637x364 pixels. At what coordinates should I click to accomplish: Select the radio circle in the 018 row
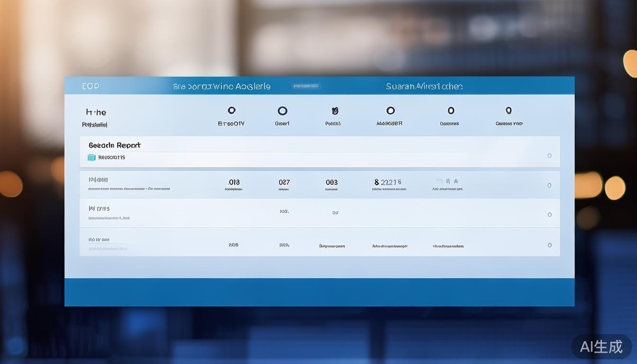point(549,185)
